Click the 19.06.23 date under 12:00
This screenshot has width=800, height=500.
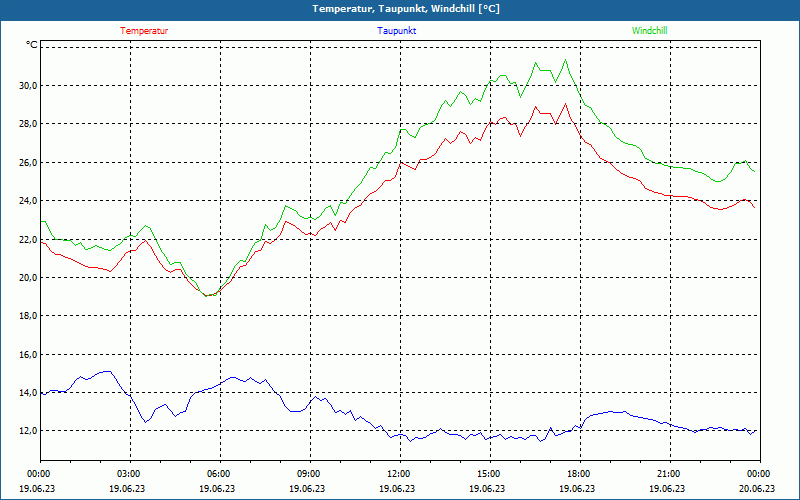[397, 488]
